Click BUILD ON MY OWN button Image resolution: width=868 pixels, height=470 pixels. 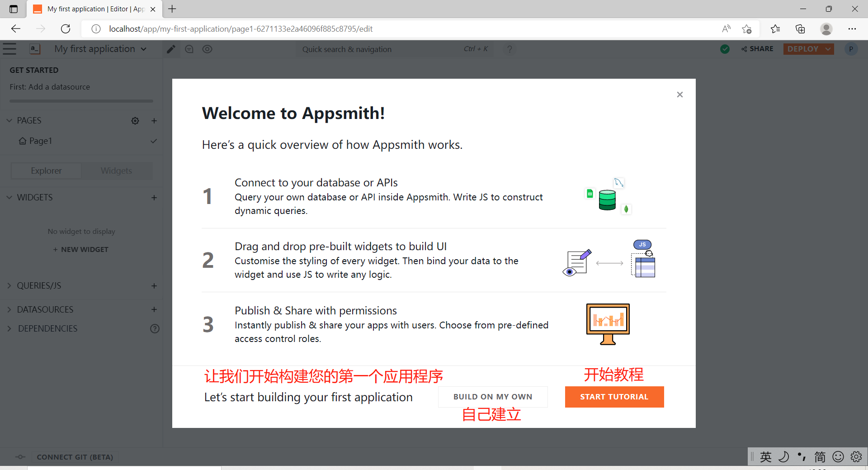tap(492, 397)
